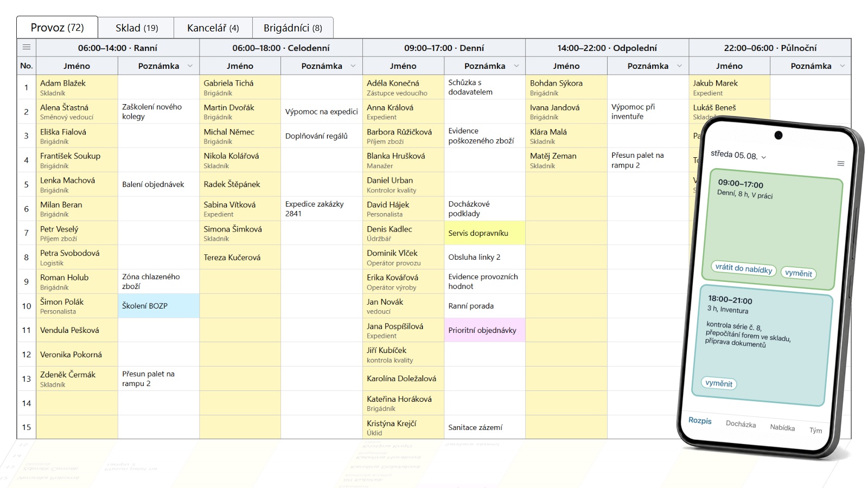Open the green 09:00–17:00 Denní shift card
The height and width of the screenshot is (488, 868).
click(773, 229)
